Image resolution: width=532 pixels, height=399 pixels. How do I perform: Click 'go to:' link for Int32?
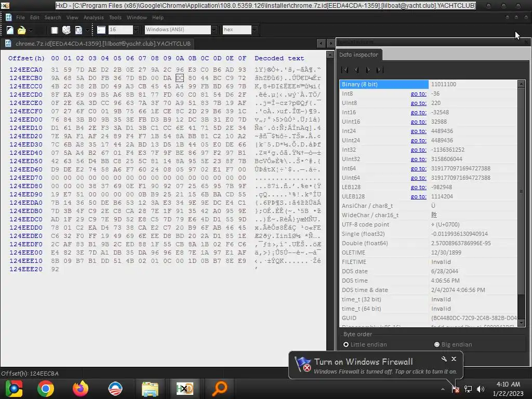(x=418, y=150)
